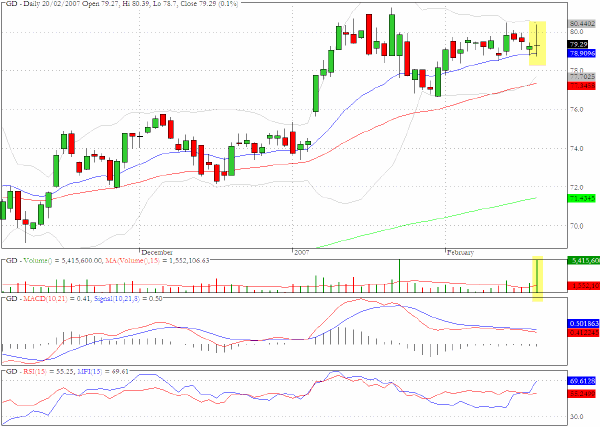Select the 80.4402 upper band price label

582,24
